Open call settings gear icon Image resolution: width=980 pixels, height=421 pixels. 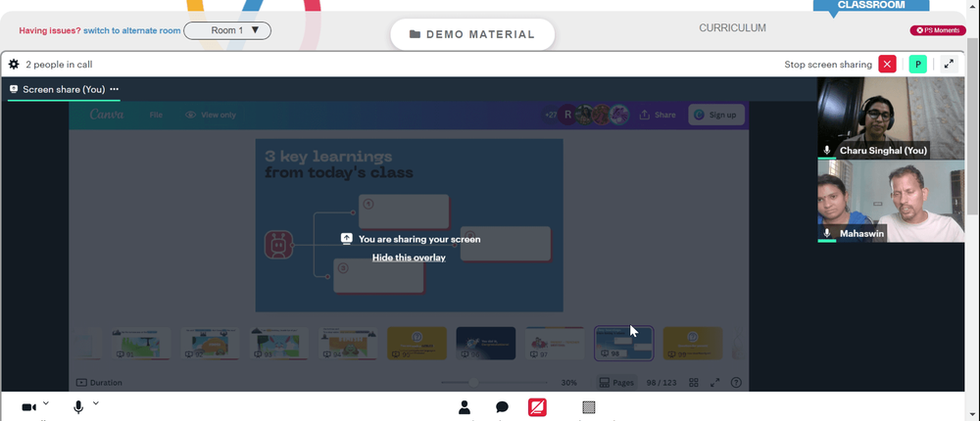coord(14,65)
